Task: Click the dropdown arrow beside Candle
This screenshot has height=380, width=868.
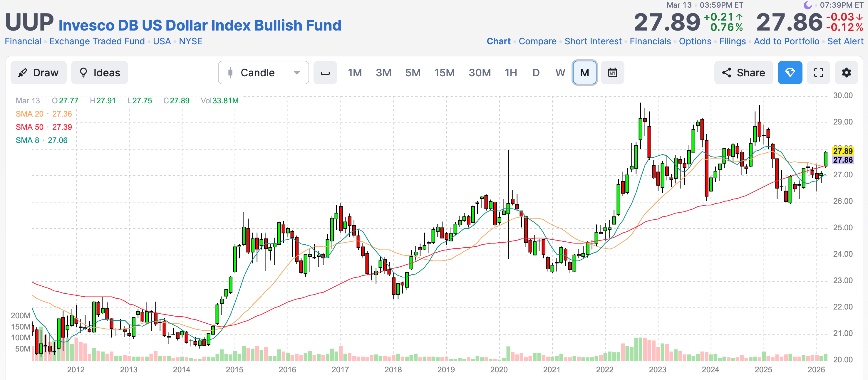Action: click(296, 73)
